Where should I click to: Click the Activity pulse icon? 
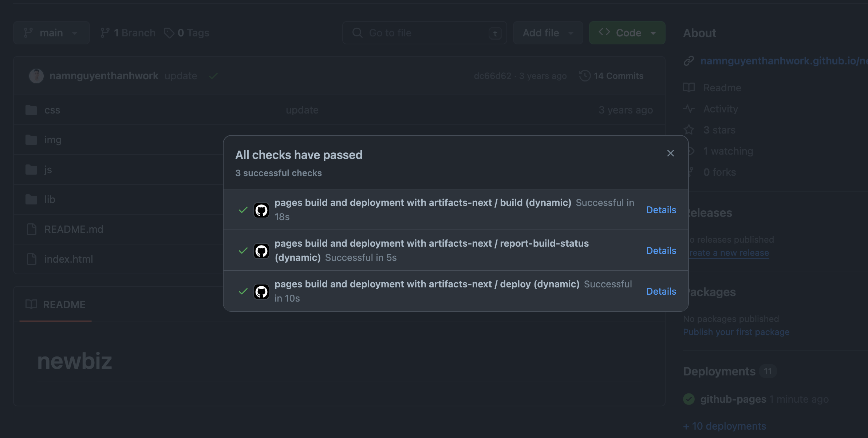coord(689,109)
